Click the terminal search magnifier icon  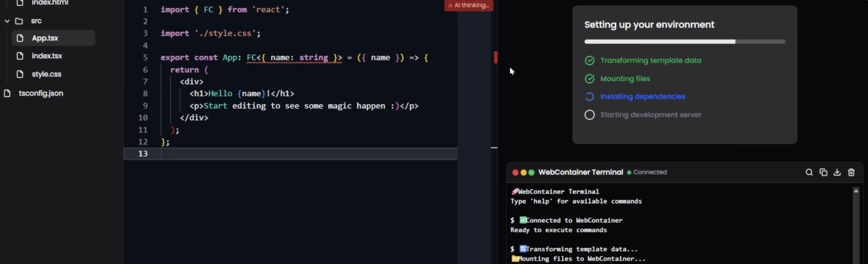(809, 172)
